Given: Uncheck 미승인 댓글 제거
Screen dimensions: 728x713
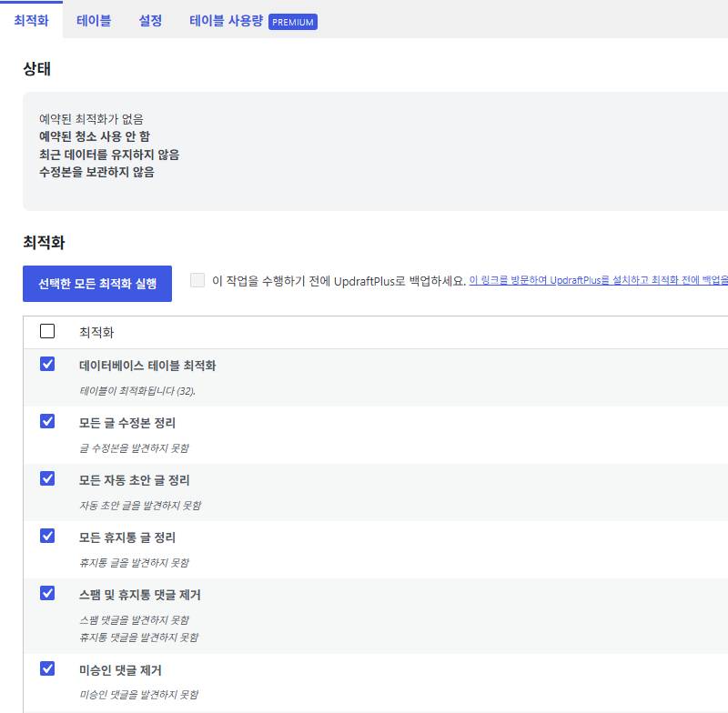Looking at the screenshot, I should [x=47, y=668].
